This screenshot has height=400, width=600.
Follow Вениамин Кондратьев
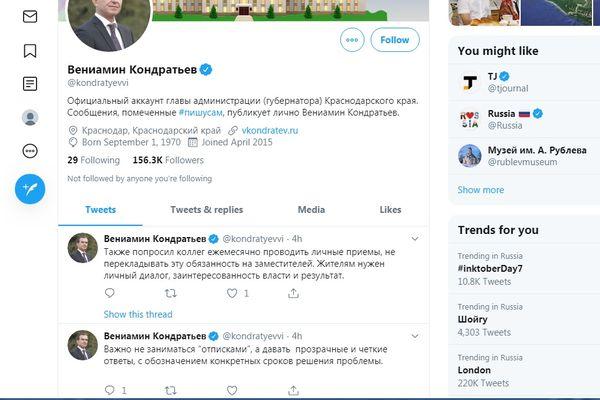[395, 40]
